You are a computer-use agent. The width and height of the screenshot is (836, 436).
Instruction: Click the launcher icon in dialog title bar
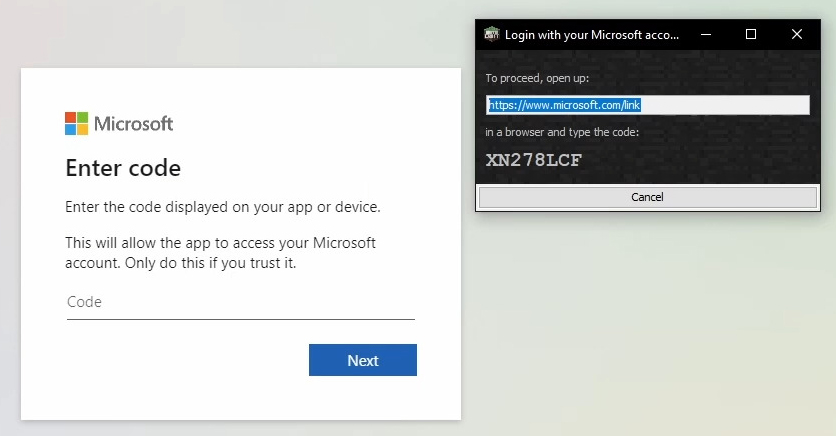pos(491,34)
